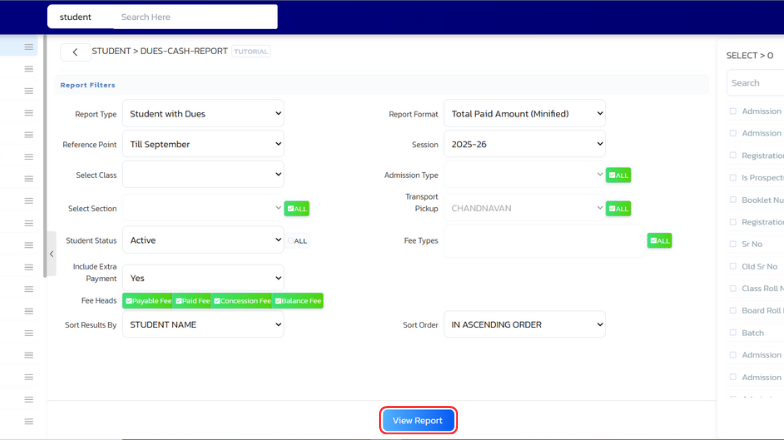
Task: Expand the Reference Point dropdown
Action: tap(203, 144)
